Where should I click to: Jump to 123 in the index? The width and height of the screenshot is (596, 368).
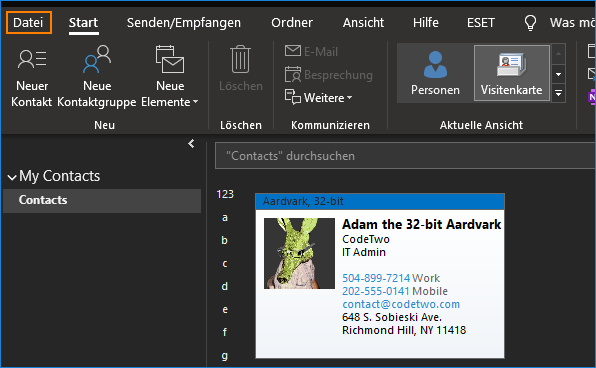[225, 194]
